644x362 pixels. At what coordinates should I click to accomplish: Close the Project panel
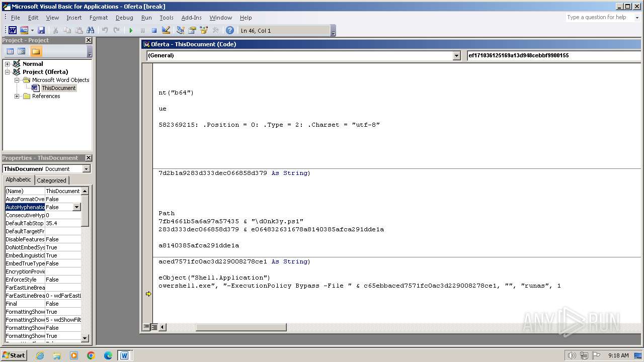(89, 40)
